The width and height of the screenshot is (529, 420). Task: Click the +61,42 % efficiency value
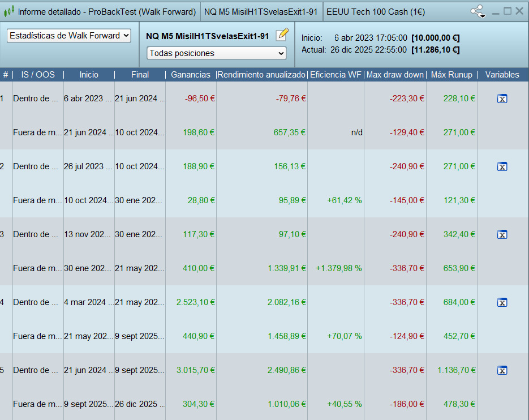click(x=344, y=200)
